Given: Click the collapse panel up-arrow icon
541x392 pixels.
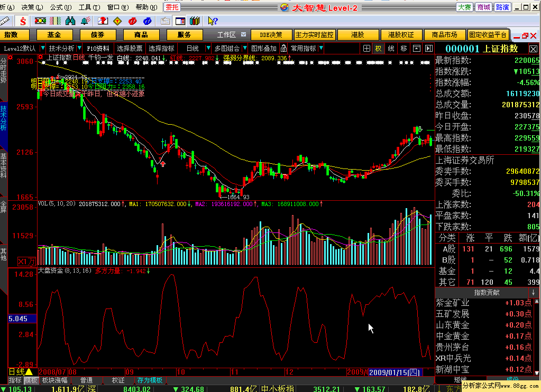Looking at the screenshot, I should [416, 48].
